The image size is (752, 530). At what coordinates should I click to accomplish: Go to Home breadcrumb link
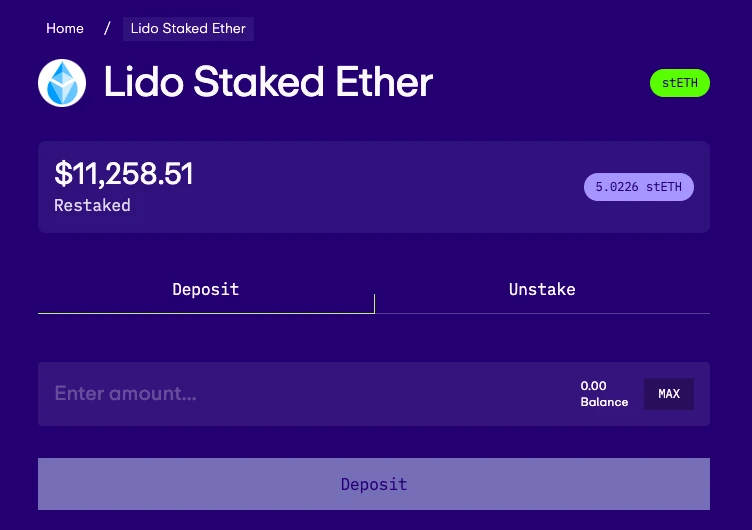pyautogui.click(x=65, y=28)
